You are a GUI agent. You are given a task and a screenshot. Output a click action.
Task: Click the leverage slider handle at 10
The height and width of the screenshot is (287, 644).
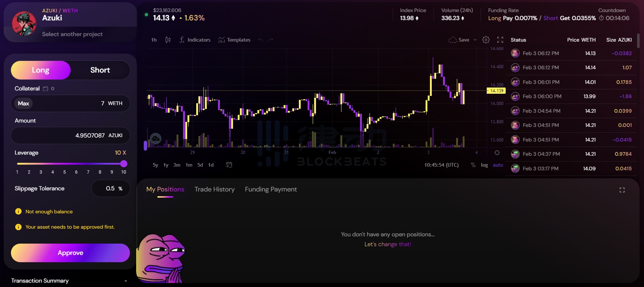[x=124, y=163]
